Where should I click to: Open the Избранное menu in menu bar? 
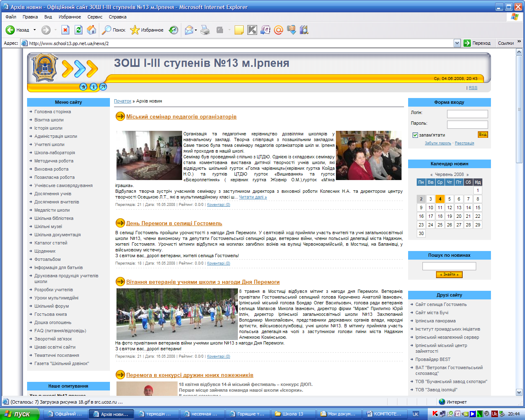[x=70, y=17]
